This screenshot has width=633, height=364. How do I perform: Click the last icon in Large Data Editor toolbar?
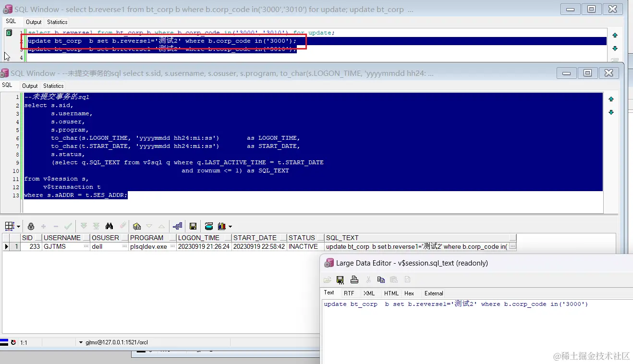coord(407,279)
